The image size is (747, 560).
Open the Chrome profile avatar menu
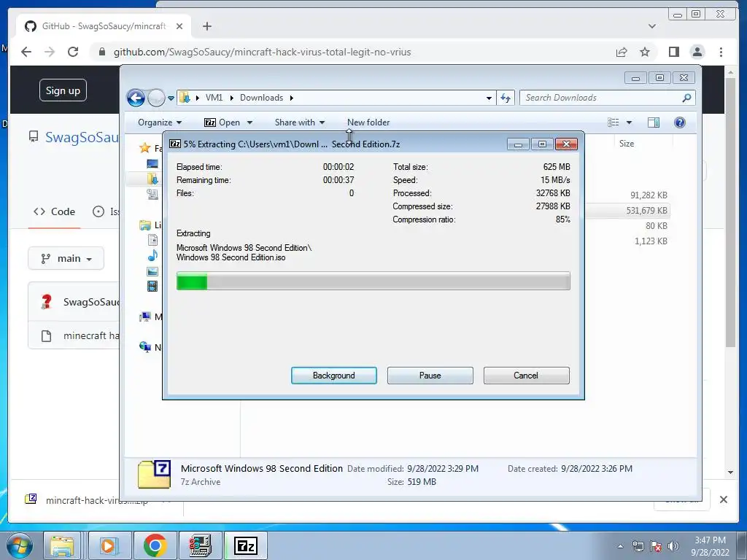click(x=697, y=52)
